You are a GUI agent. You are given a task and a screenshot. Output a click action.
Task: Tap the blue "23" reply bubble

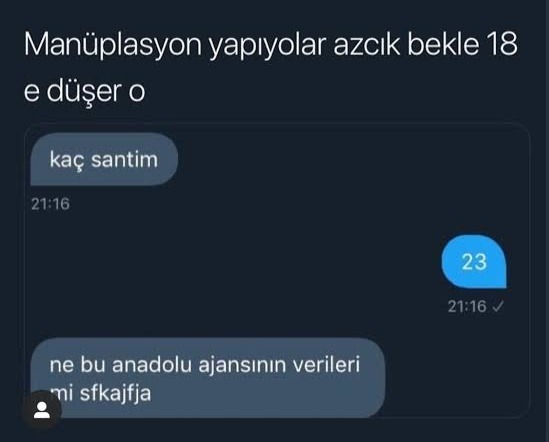474,262
